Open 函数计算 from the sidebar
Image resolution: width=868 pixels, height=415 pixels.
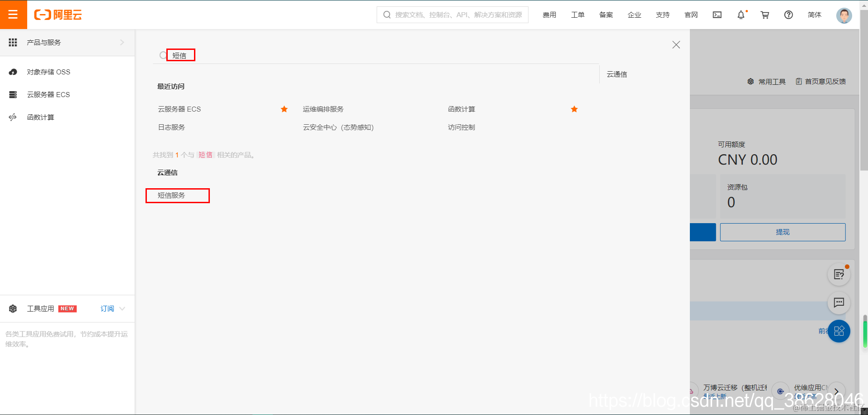(x=40, y=117)
